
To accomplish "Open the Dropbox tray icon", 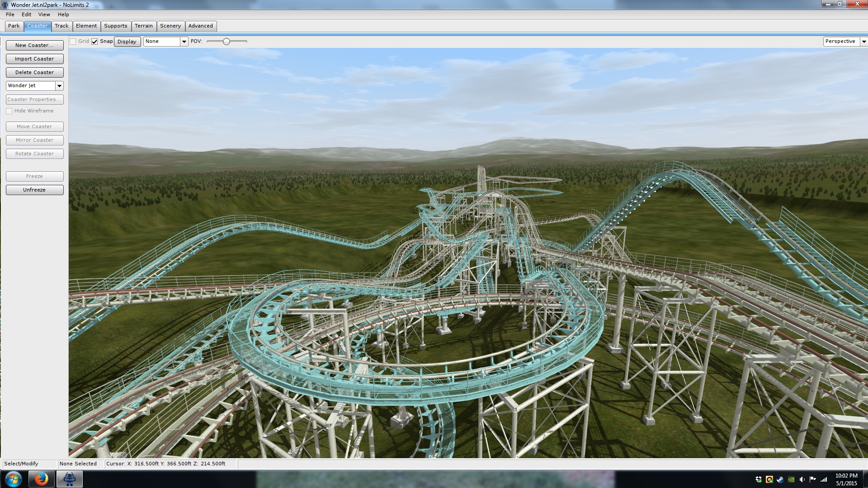I will coord(759,479).
